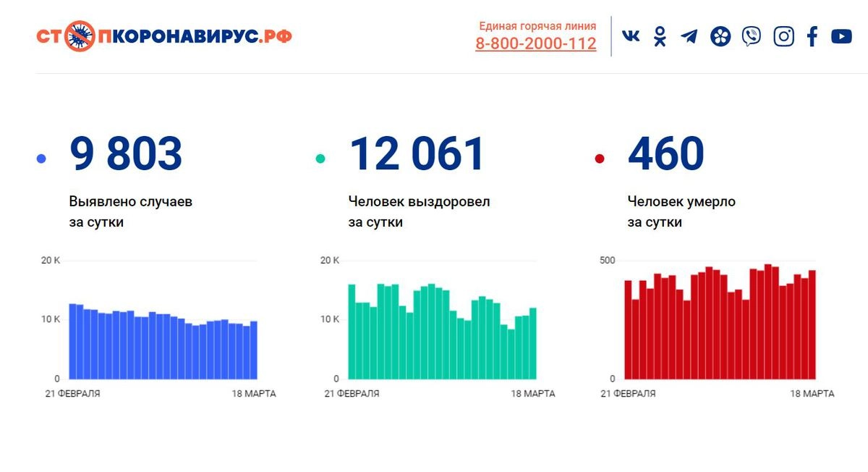Click the Odnoklassniki icon
This screenshot has width=868, height=472.
(660, 36)
